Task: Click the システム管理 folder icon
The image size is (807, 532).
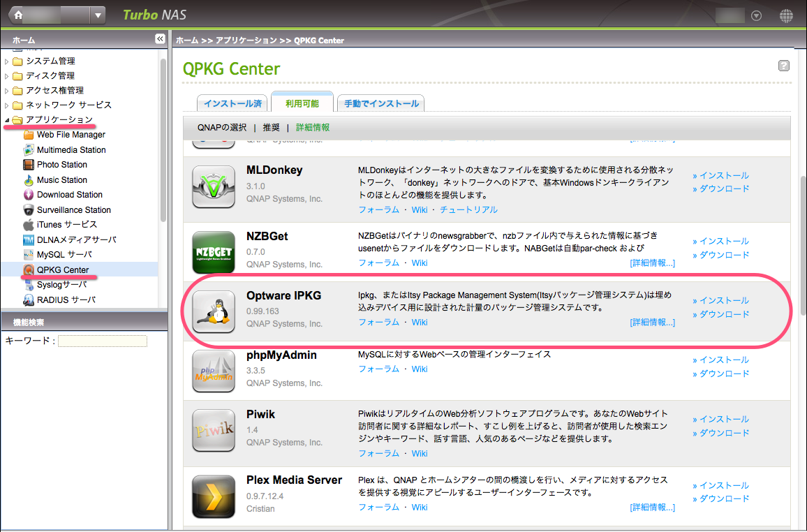Action: pyautogui.click(x=17, y=61)
